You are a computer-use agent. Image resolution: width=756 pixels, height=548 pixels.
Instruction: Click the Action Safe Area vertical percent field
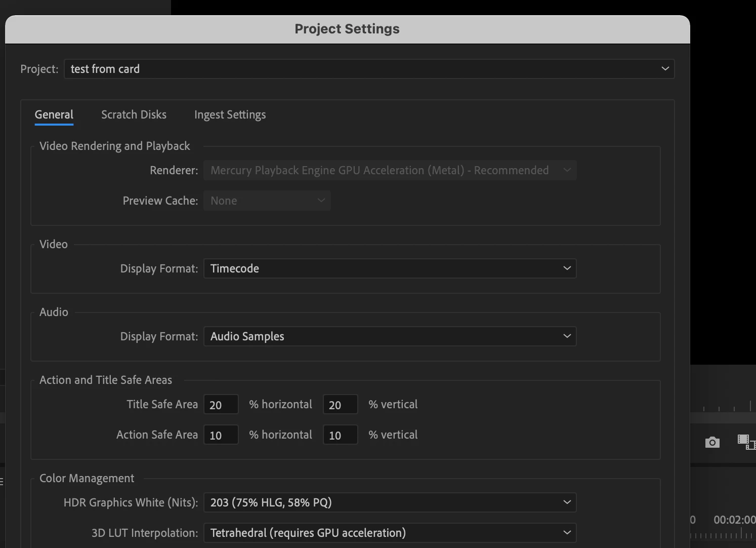[x=341, y=435]
